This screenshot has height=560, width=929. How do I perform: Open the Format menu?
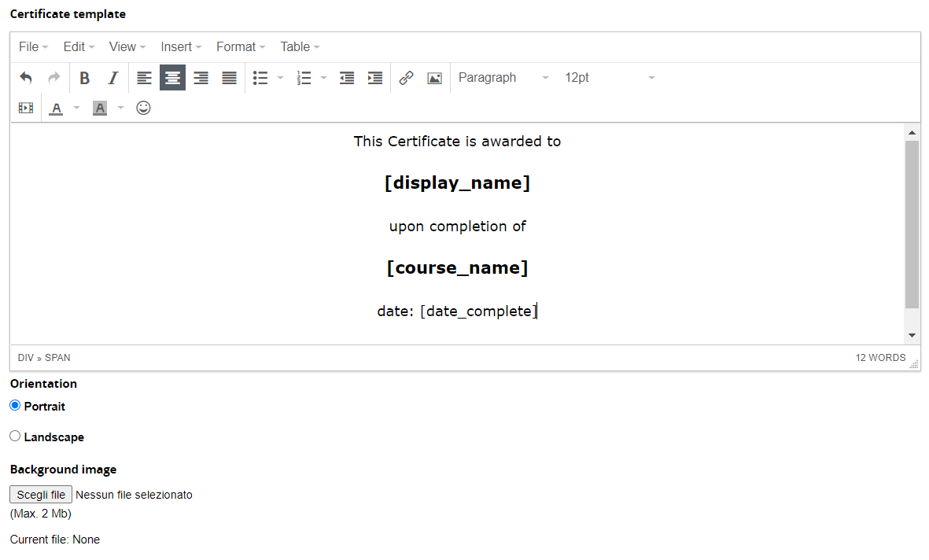[x=240, y=46]
